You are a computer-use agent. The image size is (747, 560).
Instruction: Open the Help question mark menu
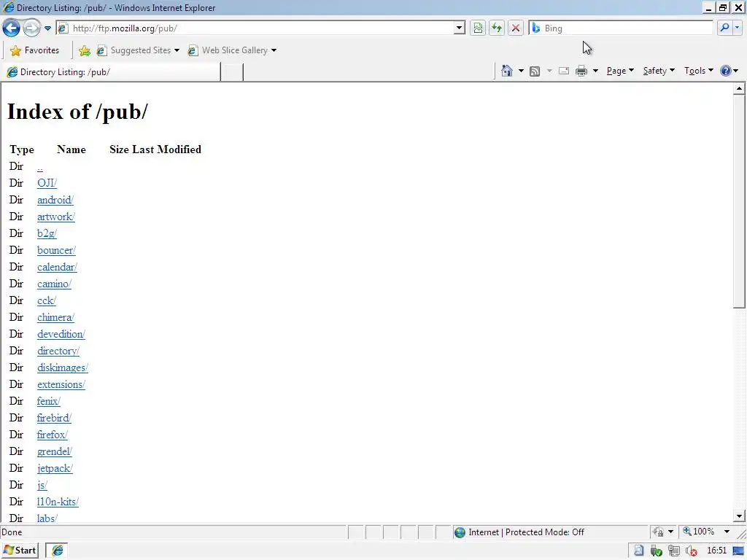[729, 71]
